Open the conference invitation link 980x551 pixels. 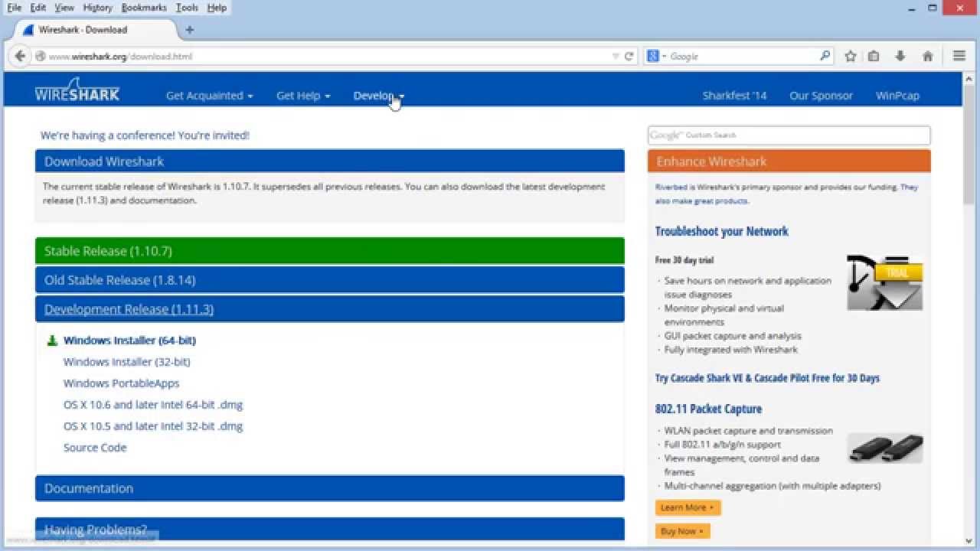point(145,135)
